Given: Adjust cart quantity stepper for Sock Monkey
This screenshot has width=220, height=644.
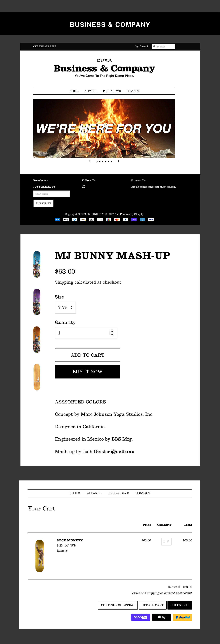Looking at the screenshot, I should click(x=166, y=542).
